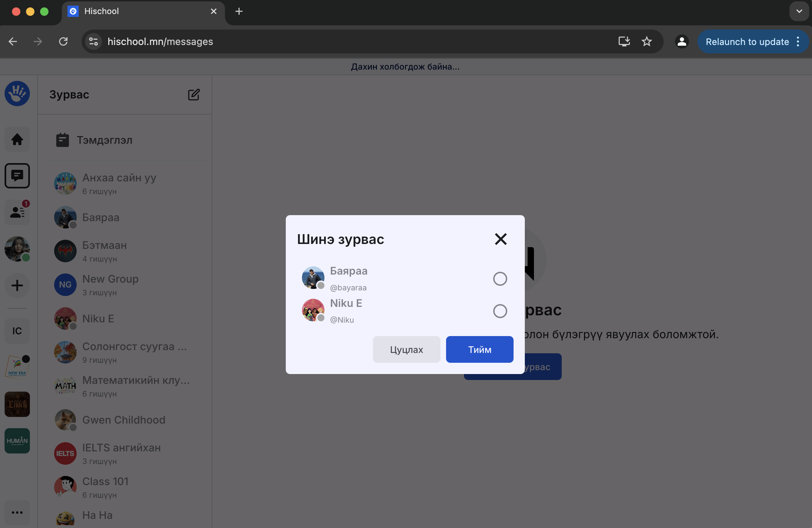Bookmark this page with star icon
Screen dimensions: 812x528
[646, 41]
